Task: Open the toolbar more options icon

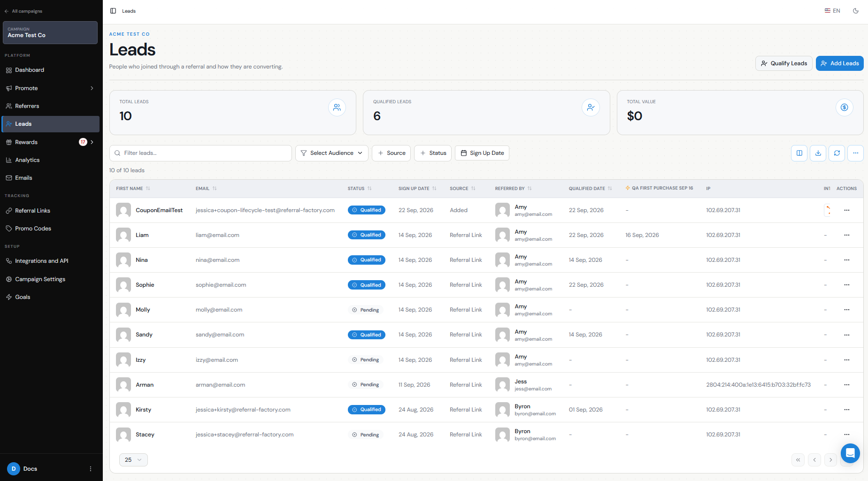Action: click(855, 153)
